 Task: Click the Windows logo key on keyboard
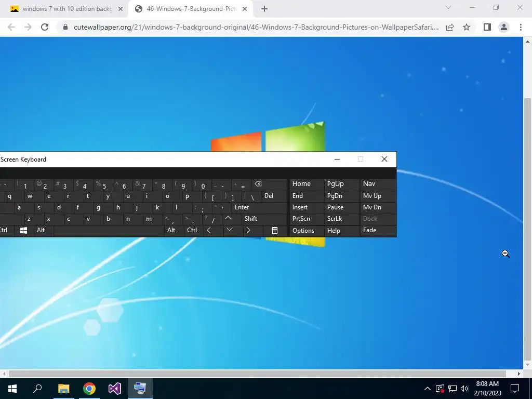pyautogui.click(x=23, y=230)
